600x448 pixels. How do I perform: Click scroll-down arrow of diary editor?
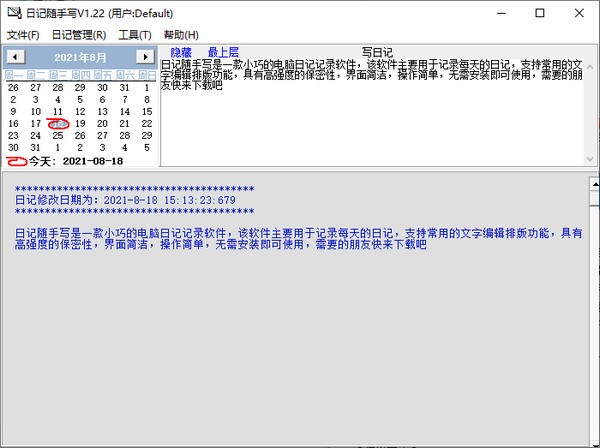(590, 159)
